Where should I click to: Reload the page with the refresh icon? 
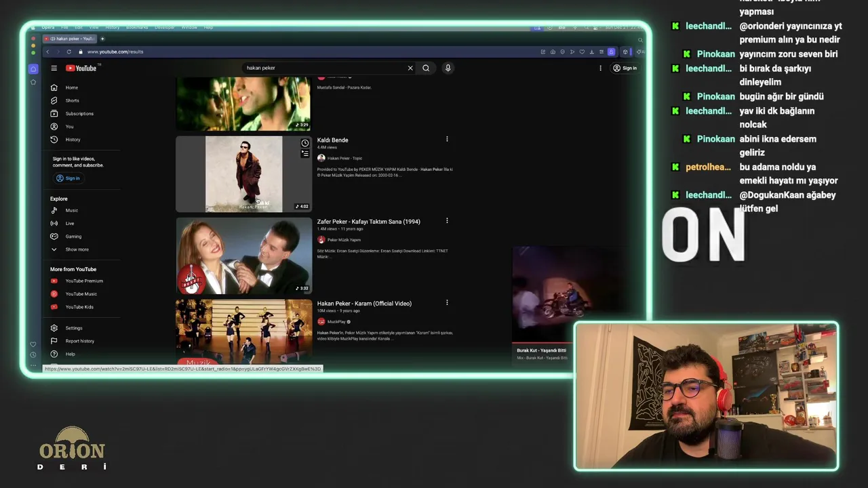click(x=68, y=52)
